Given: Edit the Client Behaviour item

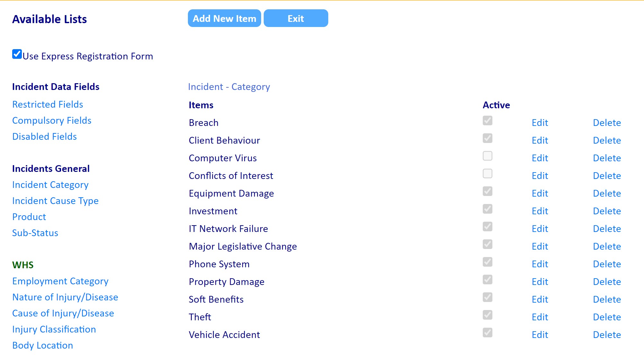Looking at the screenshot, I should click(x=540, y=140).
